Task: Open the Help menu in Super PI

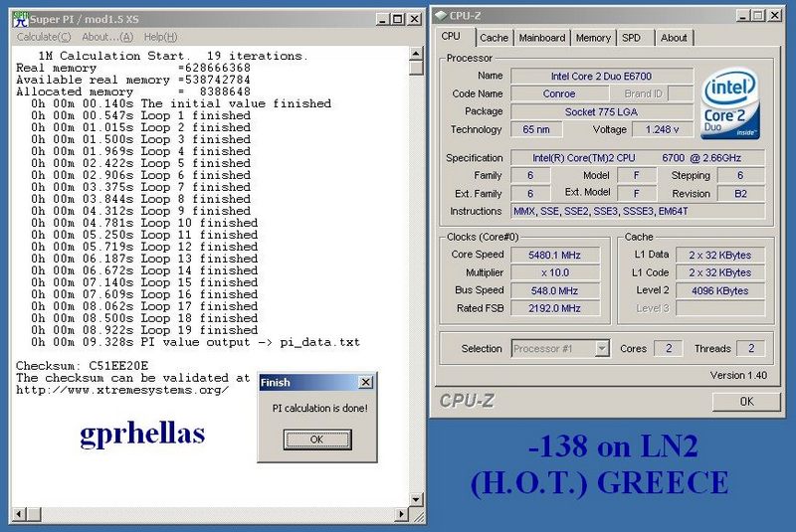Action: [160, 37]
